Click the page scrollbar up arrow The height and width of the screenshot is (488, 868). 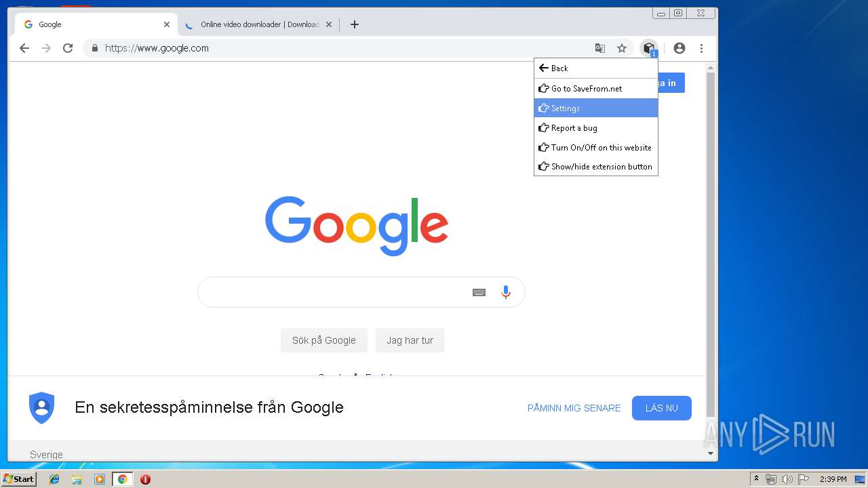click(x=711, y=68)
